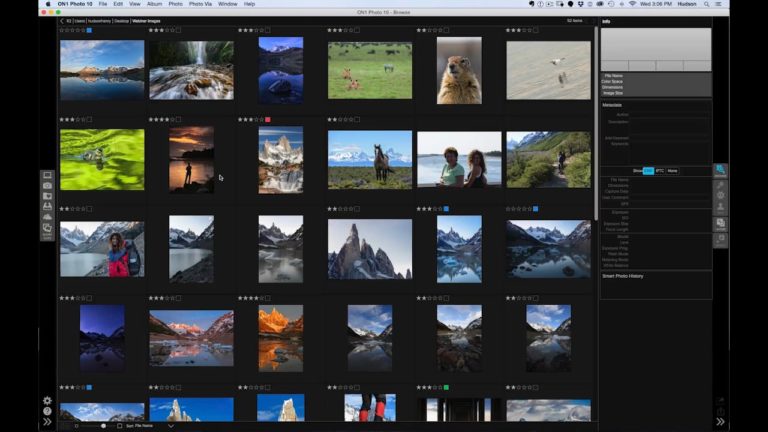The image size is (768, 432).
Task: Open the local drives source in sidebar
Action: coord(47,175)
